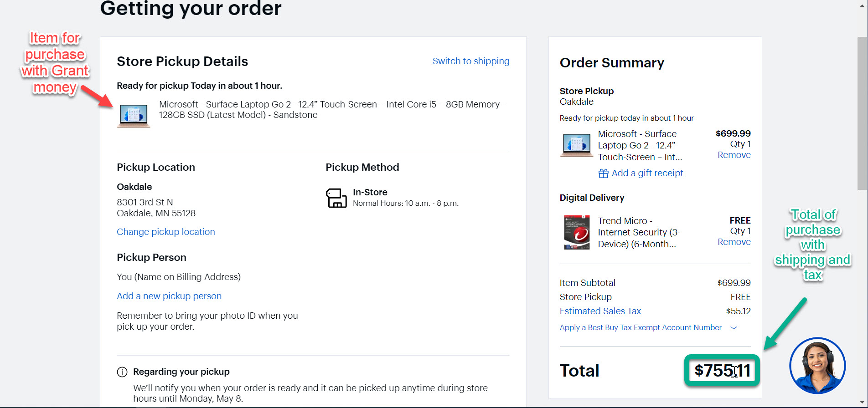The image size is (868, 408).
Task: Click Add a new pickup person link
Action: (x=169, y=296)
